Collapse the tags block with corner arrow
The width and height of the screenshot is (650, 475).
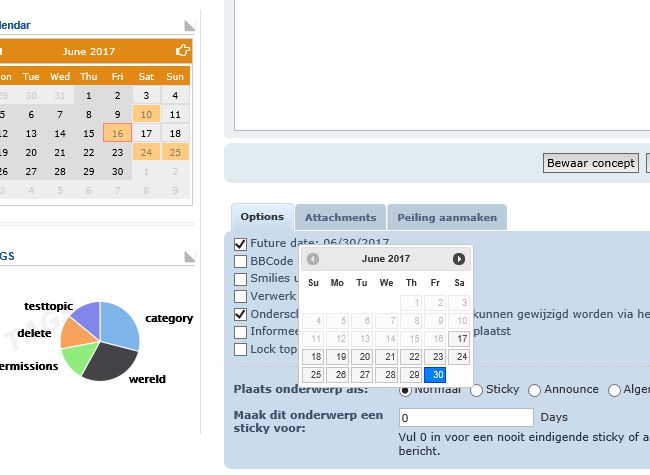[190, 257]
